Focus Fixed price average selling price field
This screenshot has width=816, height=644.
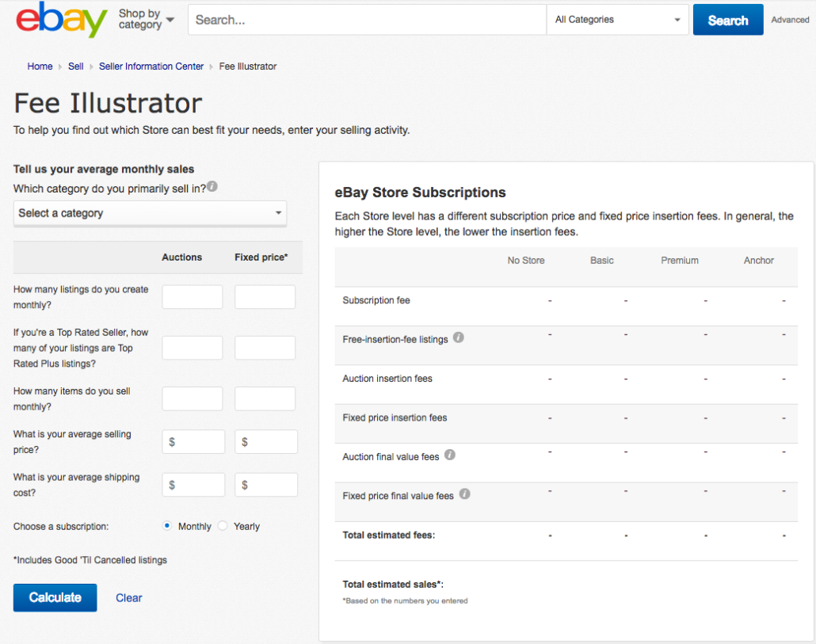266,442
